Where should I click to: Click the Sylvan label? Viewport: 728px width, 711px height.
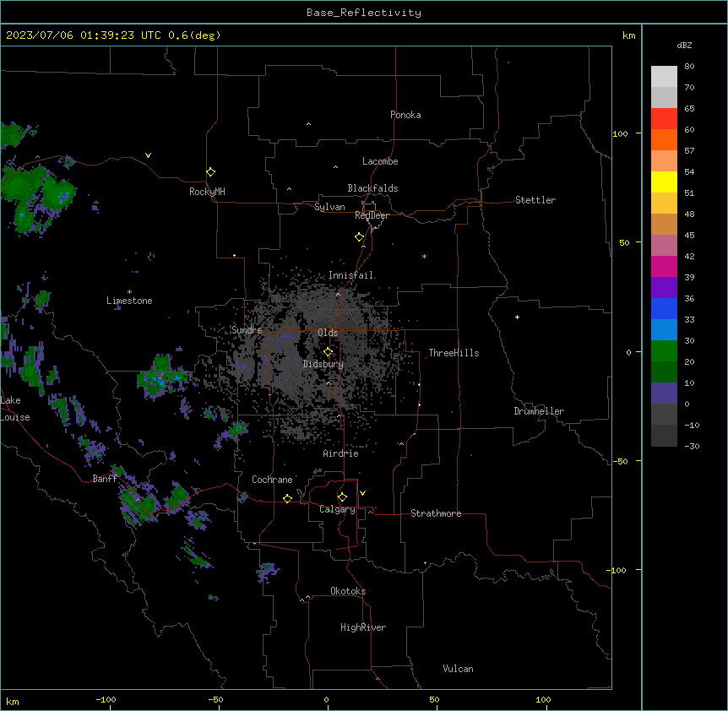tap(329, 207)
